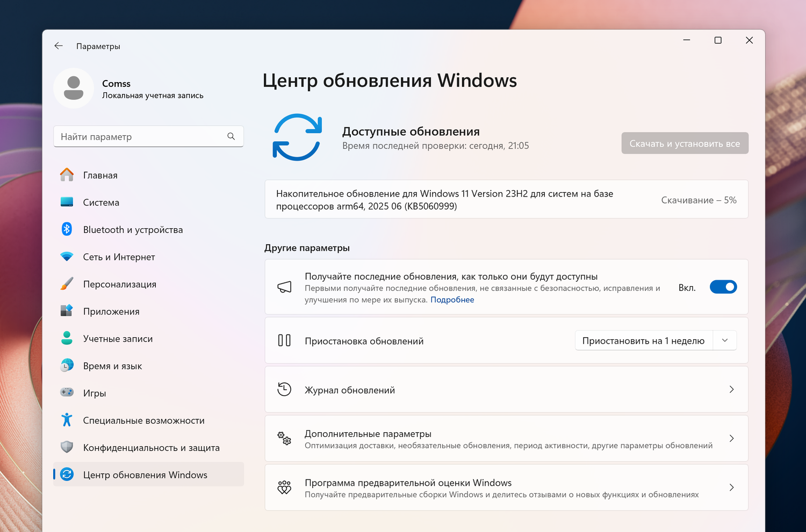Click the Локальная учетная запись text
Viewport: 806px width, 532px height.
(153, 96)
